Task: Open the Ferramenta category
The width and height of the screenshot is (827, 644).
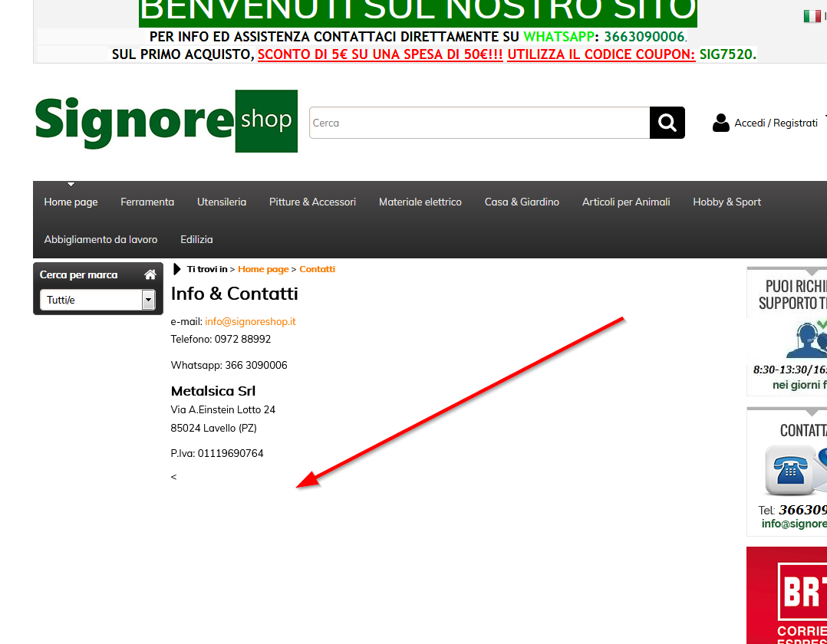Action: 147,202
